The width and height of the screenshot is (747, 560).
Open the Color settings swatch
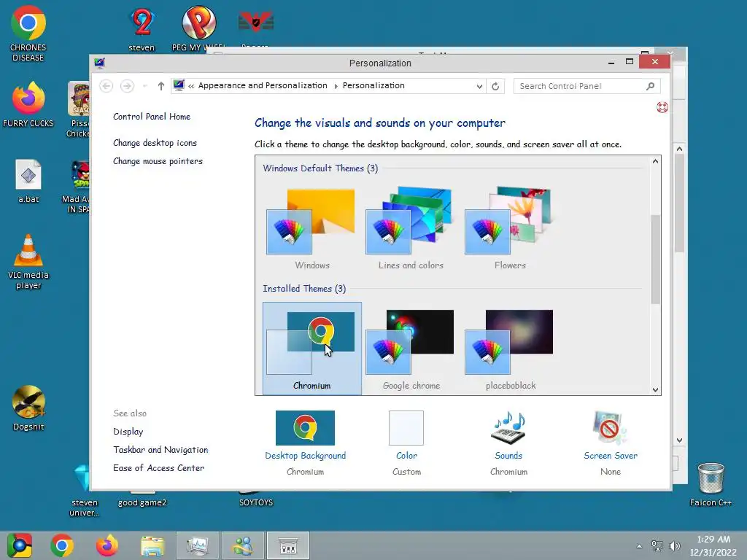pyautogui.click(x=406, y=428)
